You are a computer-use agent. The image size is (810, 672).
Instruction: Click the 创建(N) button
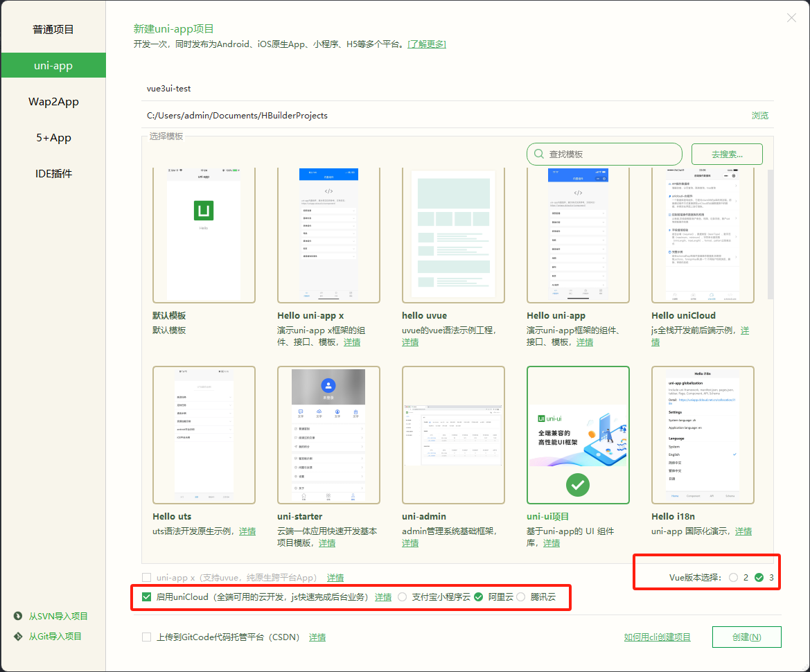746,637
